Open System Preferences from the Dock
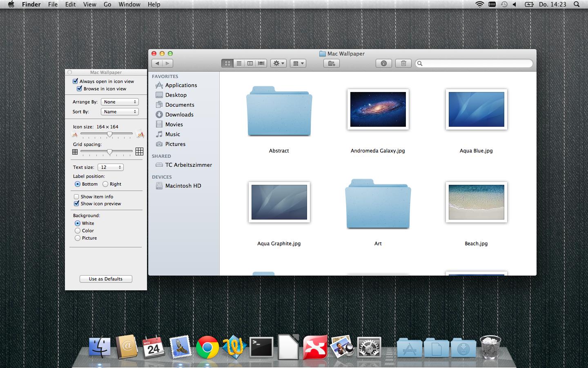 pyautogui.click(x=369, y=348)
